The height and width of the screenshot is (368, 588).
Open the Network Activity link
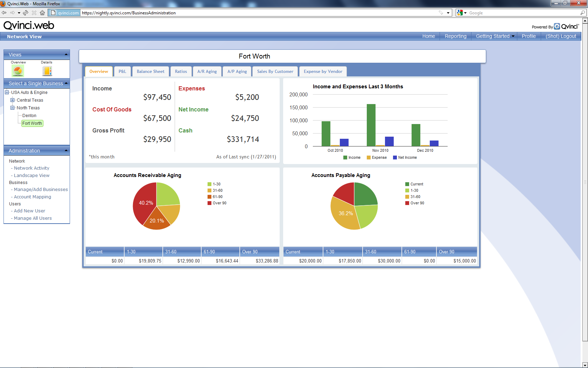point(31,168)
